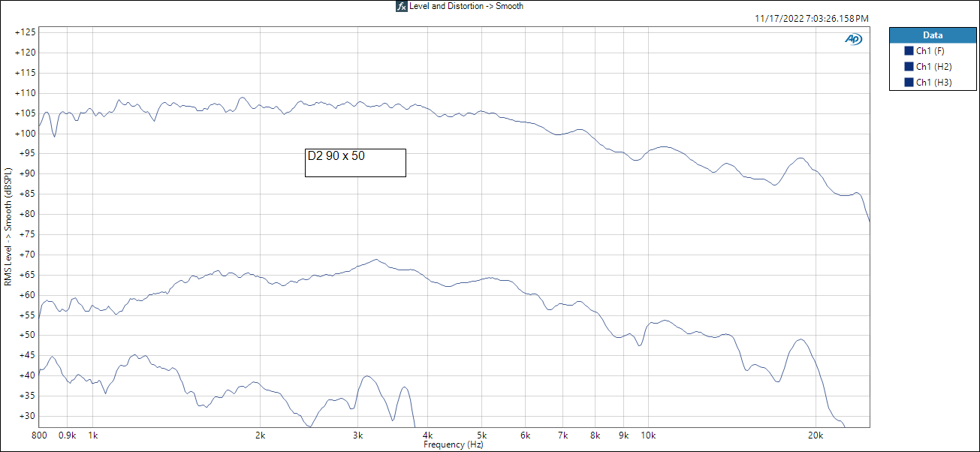Click the 10k x-axis label
This screenshot has height=452, width=980.
coord(649,435)
